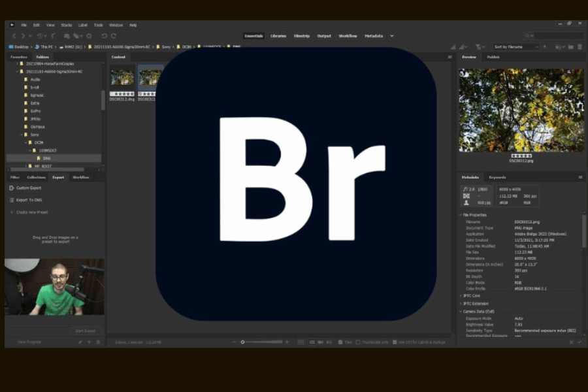Click the Get Photos from Camera icon
This screenshot has height=392, width=588.
click(66, 36)
